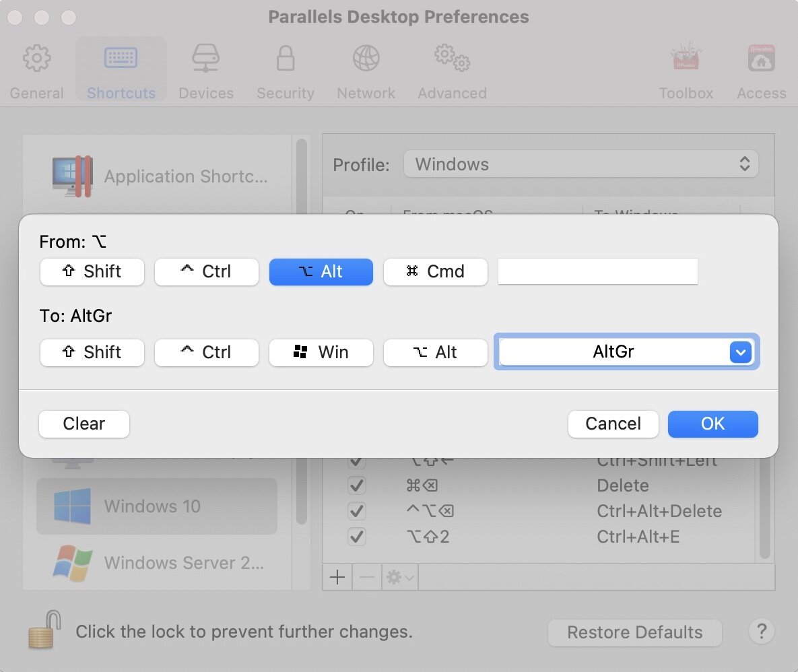The image size is (798, 672).
Task: Toggle the To Win modifier
Action: 321,352
